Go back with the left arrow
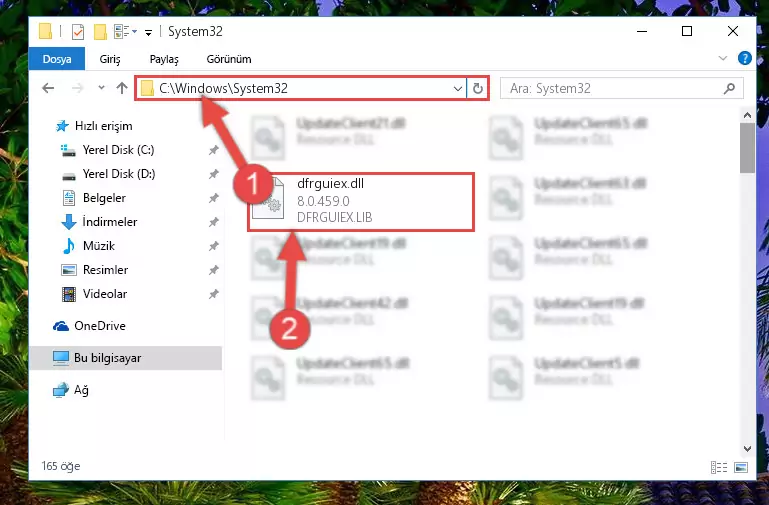Screen dimensions: 769x505 click(48, 88)
